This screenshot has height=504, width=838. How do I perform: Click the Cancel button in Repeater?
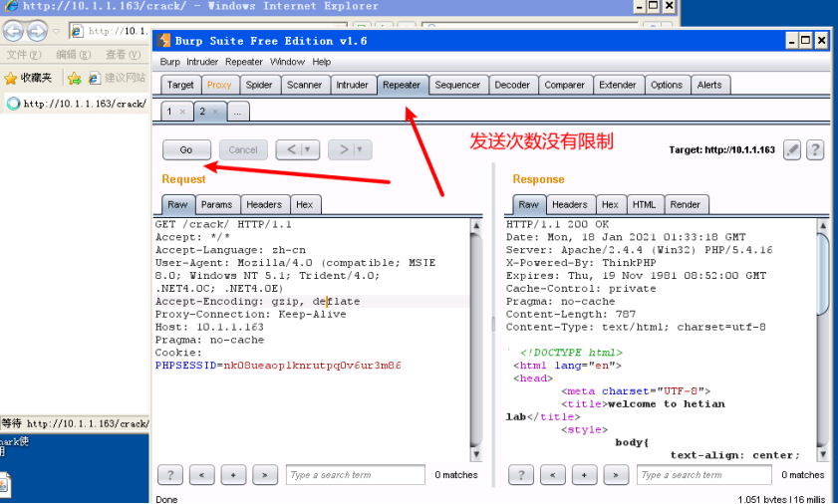click(x=243, y=149)
